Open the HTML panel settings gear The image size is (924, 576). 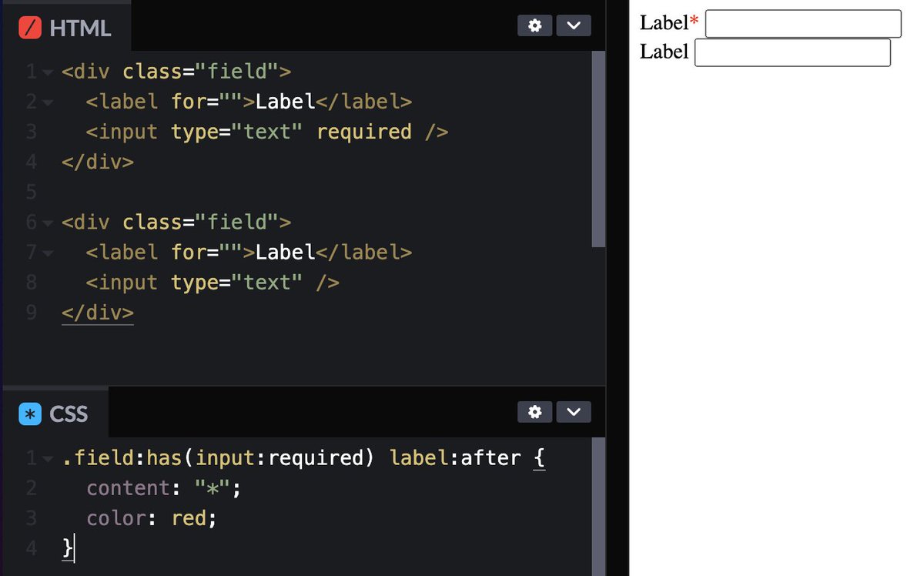pos(534,25)
